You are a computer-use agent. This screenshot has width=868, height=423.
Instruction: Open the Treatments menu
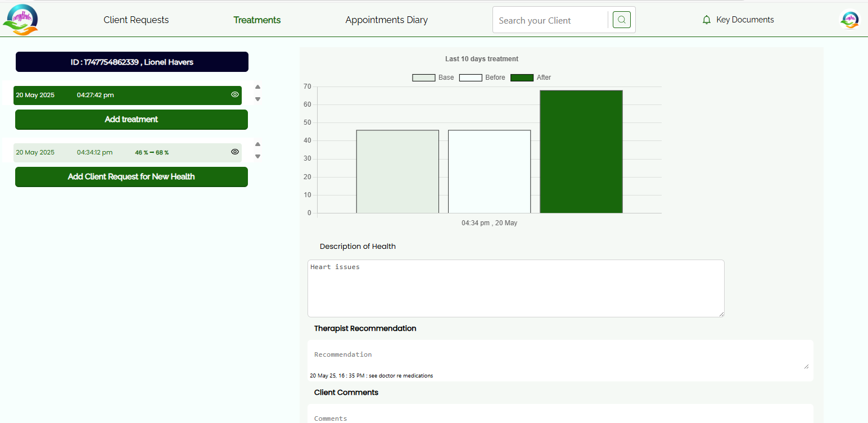click(257, 20)
